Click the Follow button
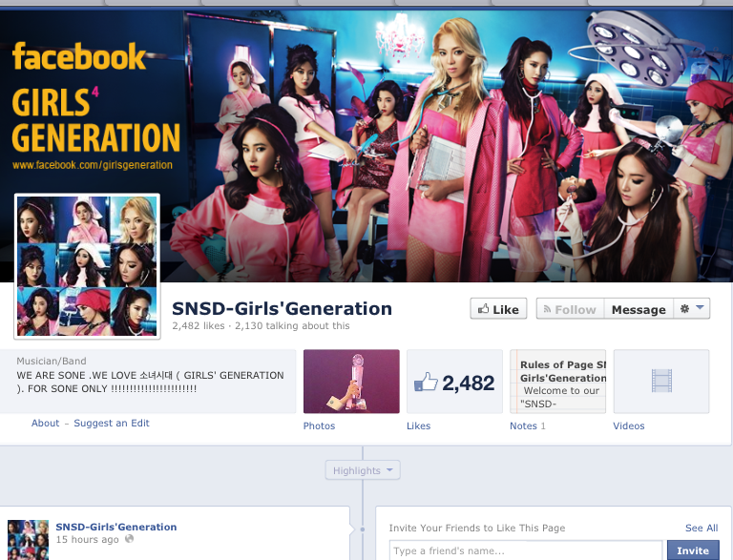The width and height of the screenshot is (733, 560). click(x=571, y=309)
